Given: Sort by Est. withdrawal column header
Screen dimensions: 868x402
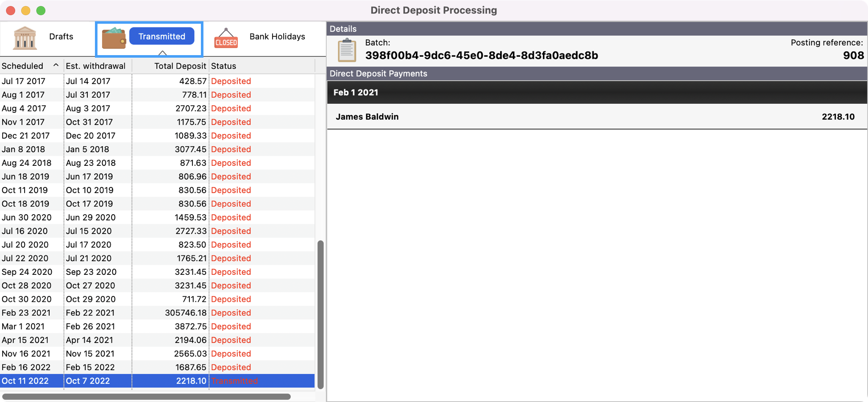Looking at the screenshot, I should (96, 66).
